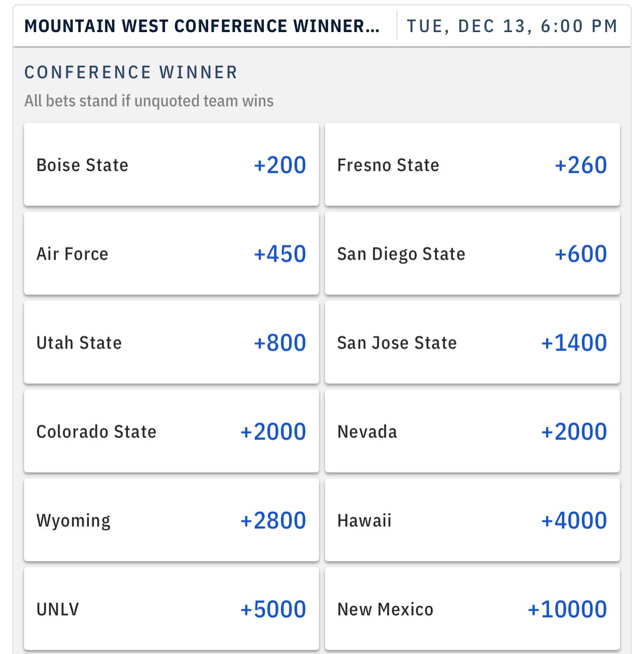Select Nevada +2000 odds
This screenshot has width=644, height=654.
click(x=472, y=431)
